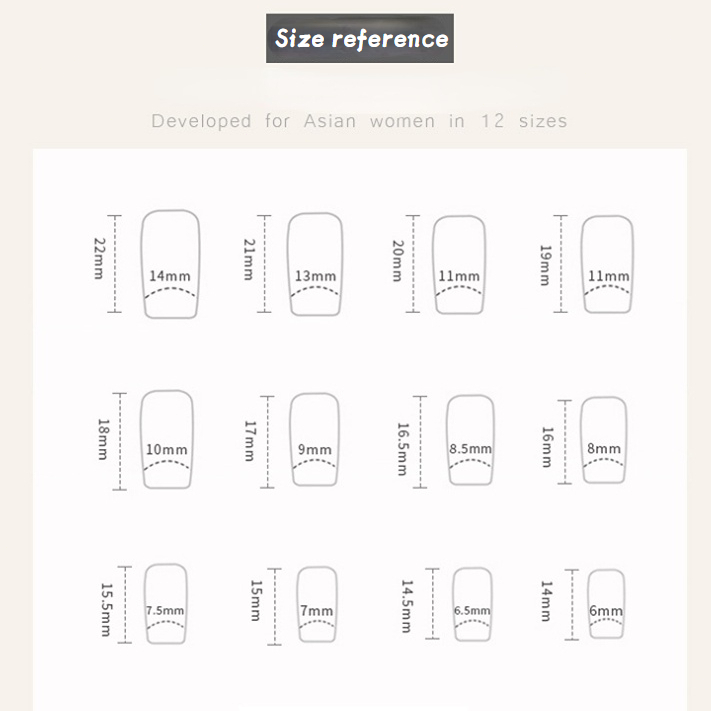Screen dimensions: 711x711
Task: Select the 13mm wide nail outline
Action: (315, 264)
